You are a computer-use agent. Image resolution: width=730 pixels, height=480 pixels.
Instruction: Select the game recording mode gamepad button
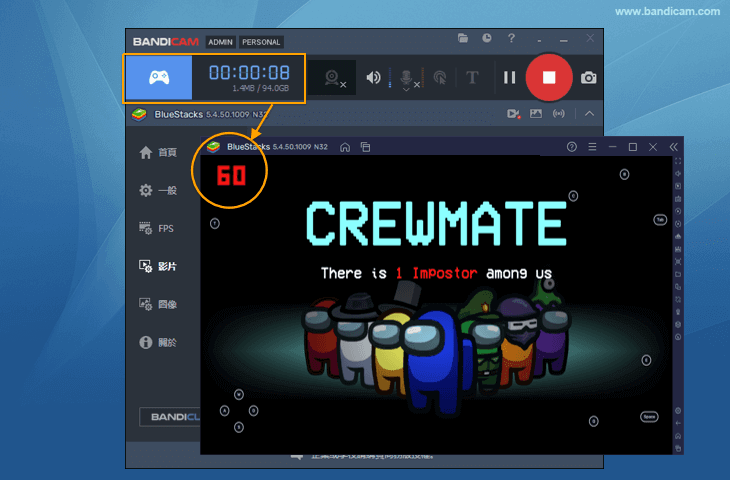(x=158, y=77)
